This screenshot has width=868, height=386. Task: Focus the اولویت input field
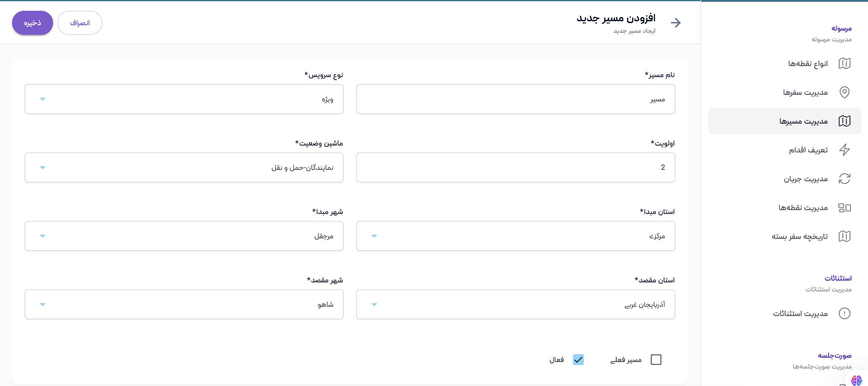516,167
